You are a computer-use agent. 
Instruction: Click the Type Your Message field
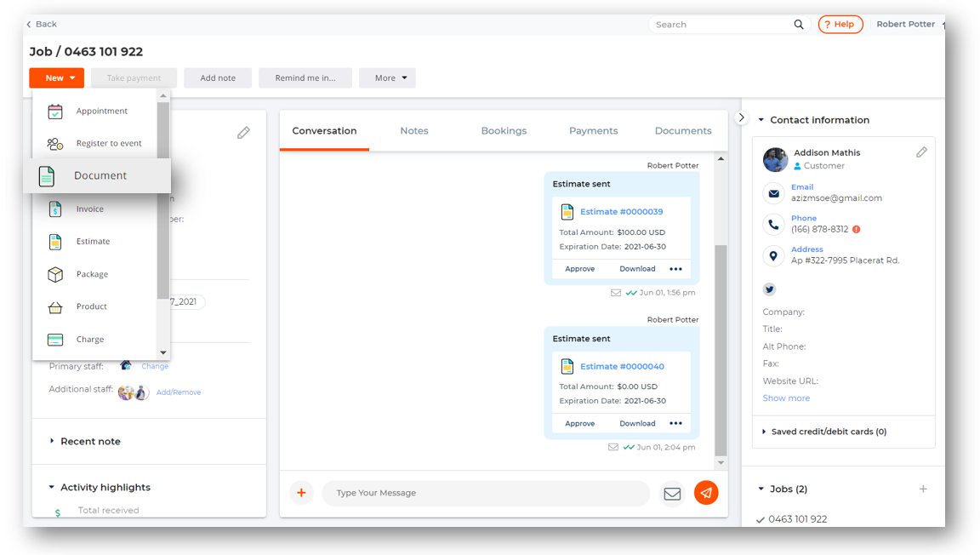[x=486, y=493]
